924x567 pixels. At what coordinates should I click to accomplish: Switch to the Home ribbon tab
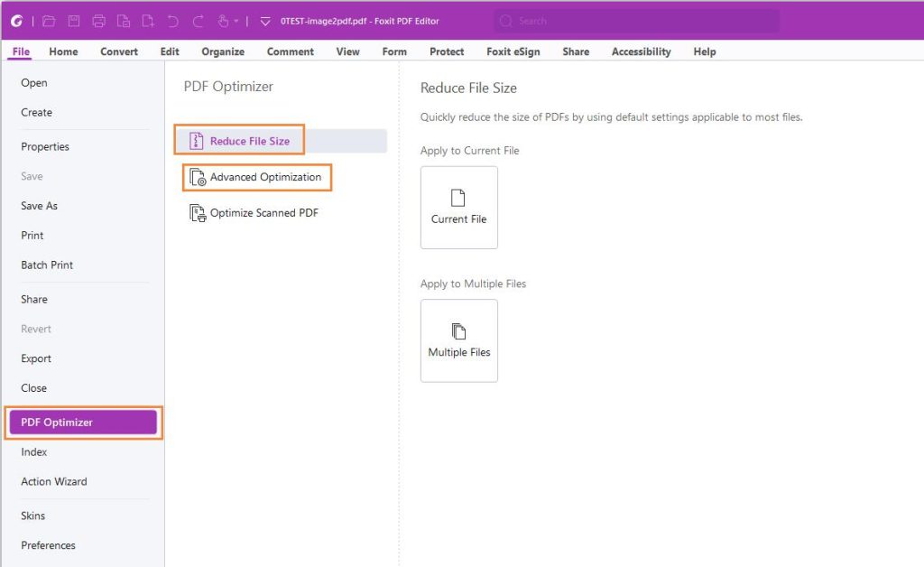pos(63,51)
